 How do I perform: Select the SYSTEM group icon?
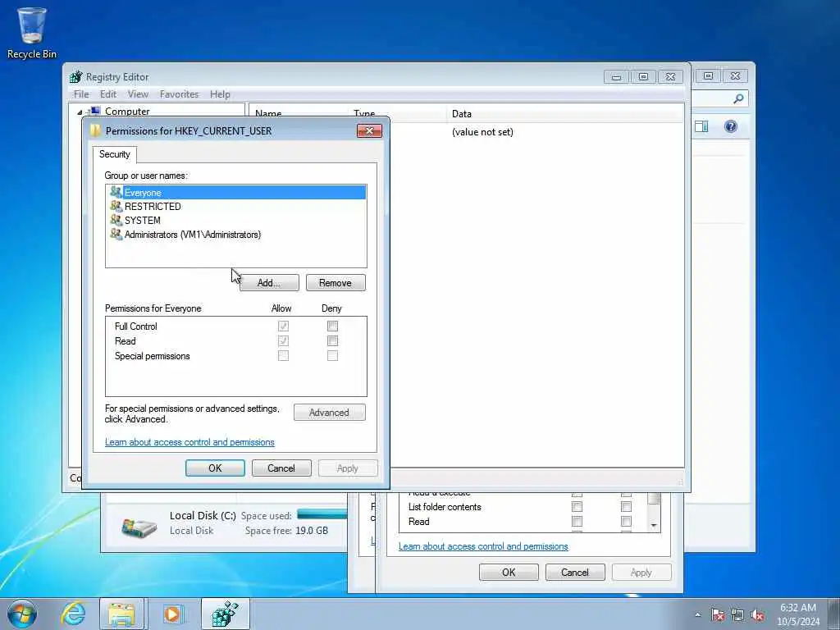tap(116, 220)
